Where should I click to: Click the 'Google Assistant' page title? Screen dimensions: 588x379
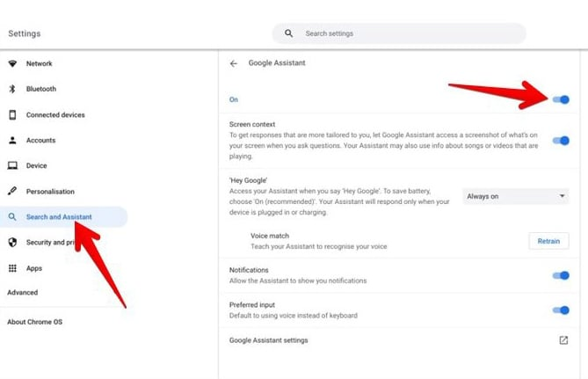tap(277, 63)
